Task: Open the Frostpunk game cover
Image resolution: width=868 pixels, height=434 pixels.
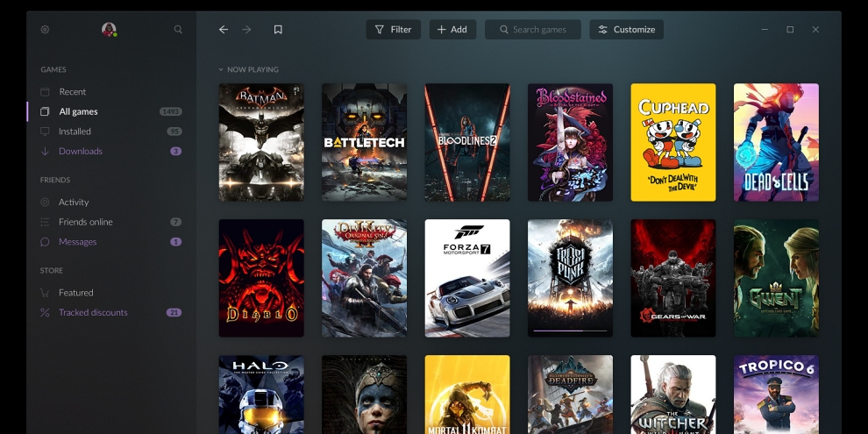Action: 570,278
